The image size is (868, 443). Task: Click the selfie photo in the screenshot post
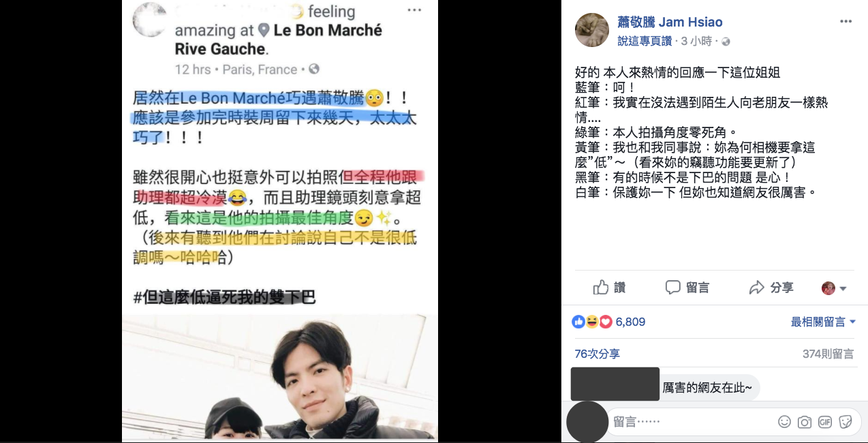(280, 378)
